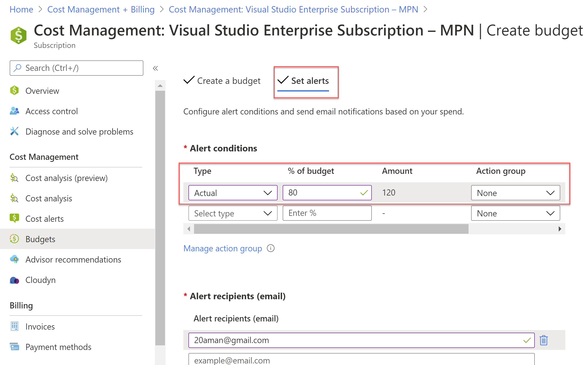Click the Payment methods card icon
This screenshot has height=365, width=588.
[x=14, y=347]
